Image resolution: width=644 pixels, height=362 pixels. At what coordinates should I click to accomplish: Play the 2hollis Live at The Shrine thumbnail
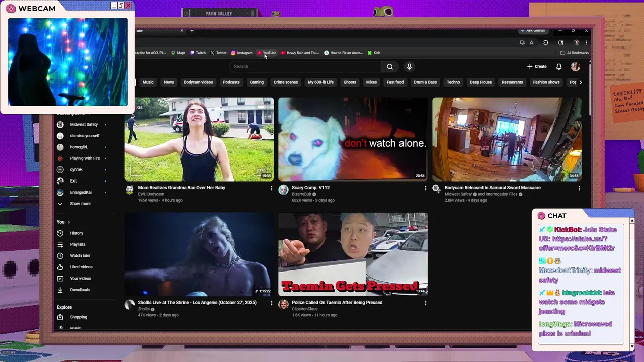tap(199, 254)
